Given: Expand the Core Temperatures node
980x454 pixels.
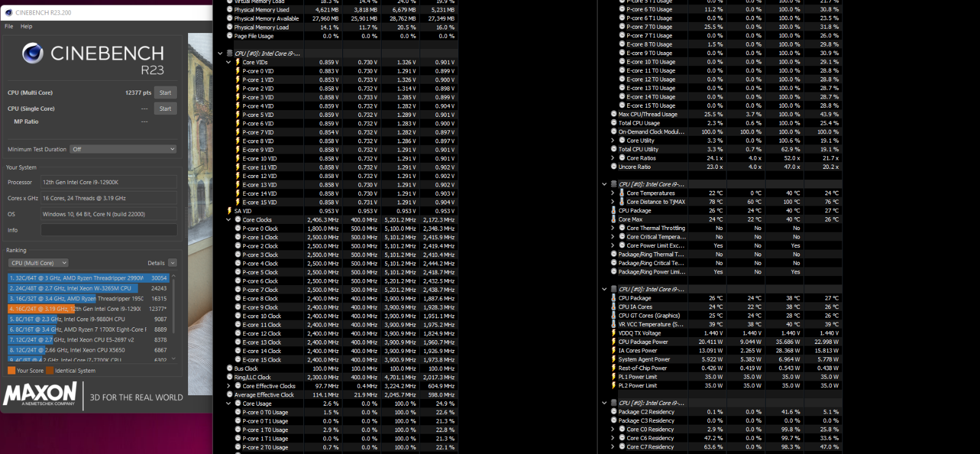Looking at the screenshot, I should pos(612,193).
